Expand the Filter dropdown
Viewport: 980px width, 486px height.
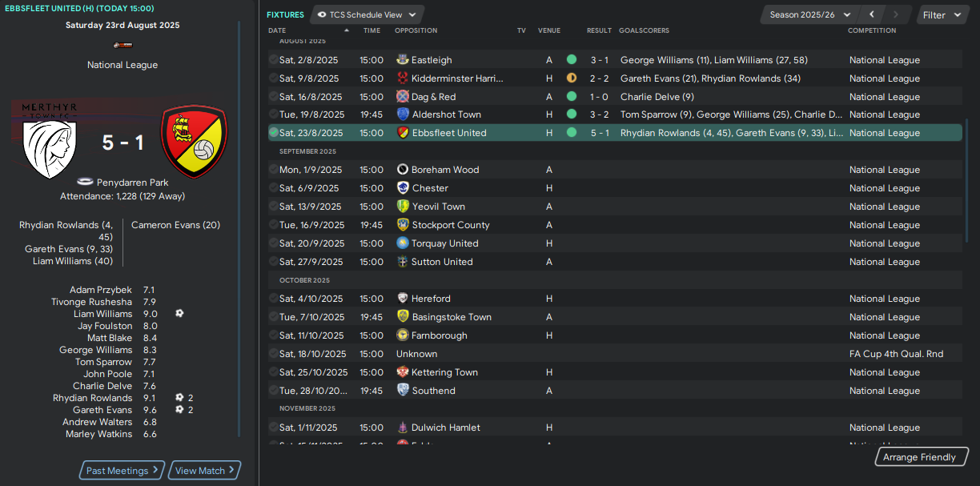(942, 14)
